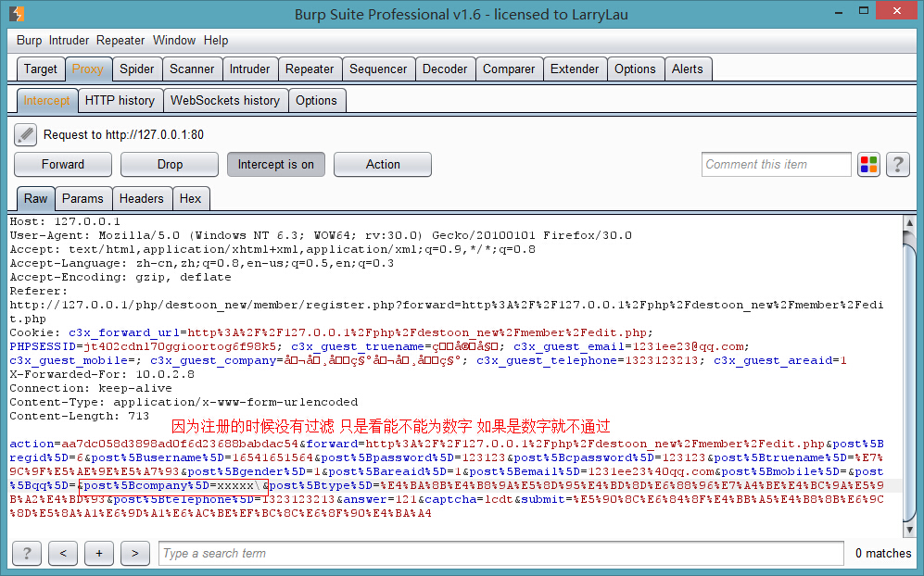
Task: Switch to the Hex view tab
Action: (x=190, y=198)
